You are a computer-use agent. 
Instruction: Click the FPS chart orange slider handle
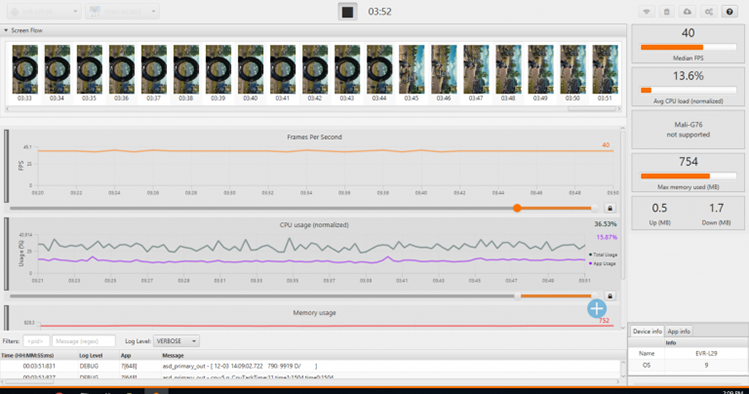pos(517,208)
